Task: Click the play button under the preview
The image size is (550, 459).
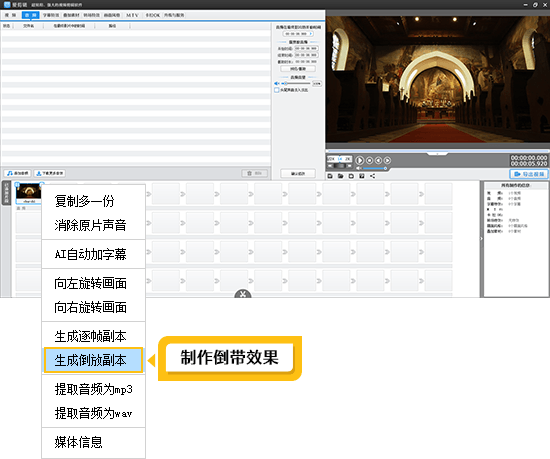Action: (360, 160)
